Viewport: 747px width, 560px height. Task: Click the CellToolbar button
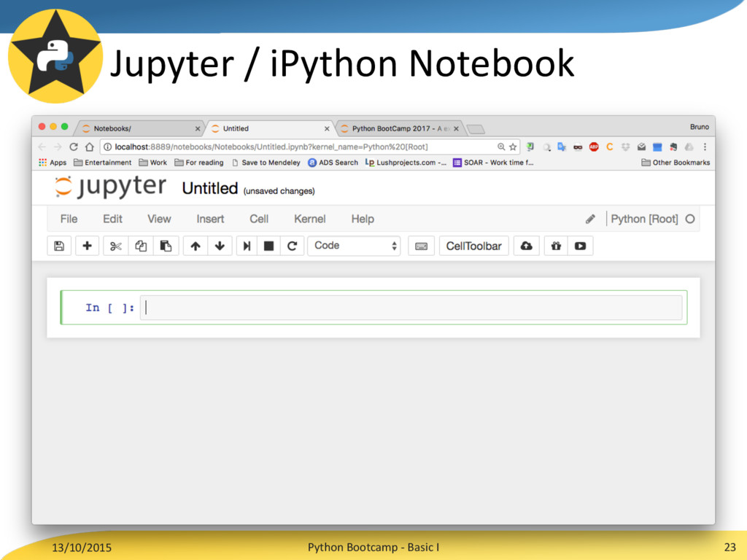tap(473, 246)
